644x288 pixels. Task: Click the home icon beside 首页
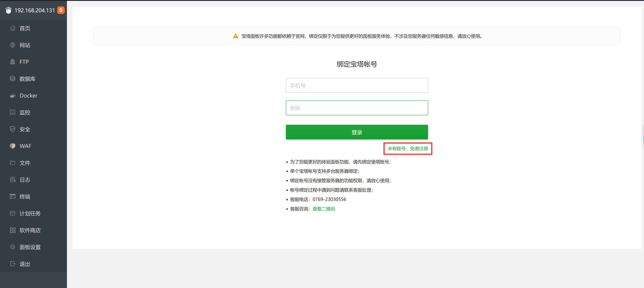click(x=12, y=28)
